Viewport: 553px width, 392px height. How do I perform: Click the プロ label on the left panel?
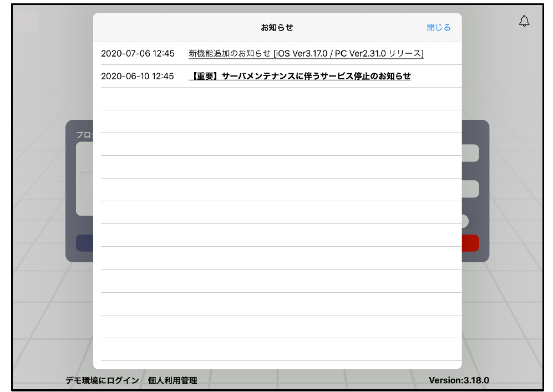pos(84,135)
